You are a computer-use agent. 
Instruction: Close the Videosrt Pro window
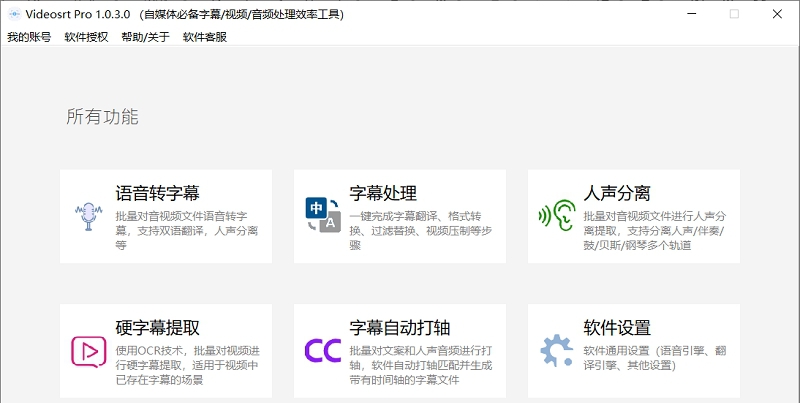click(x=777, y=14)
